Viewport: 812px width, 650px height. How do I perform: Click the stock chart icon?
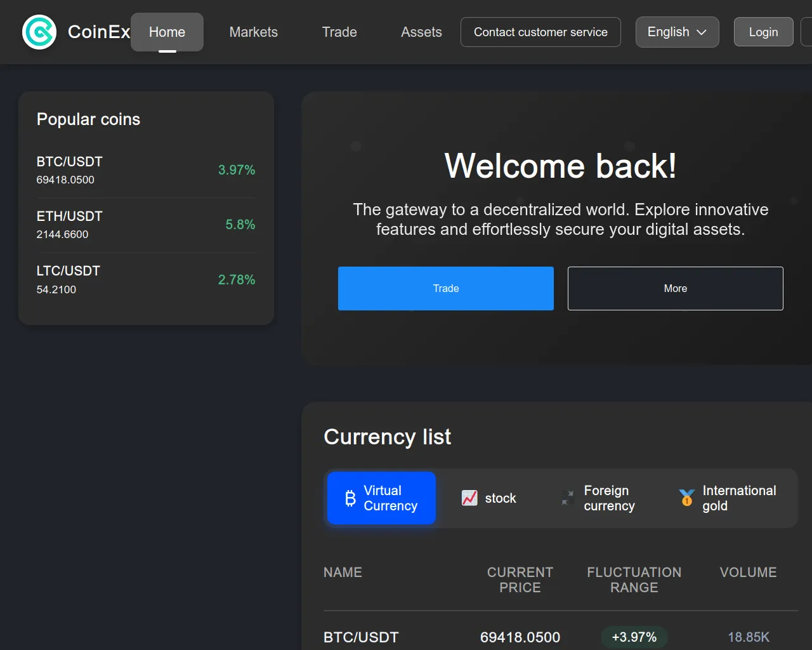click(469, 498)
